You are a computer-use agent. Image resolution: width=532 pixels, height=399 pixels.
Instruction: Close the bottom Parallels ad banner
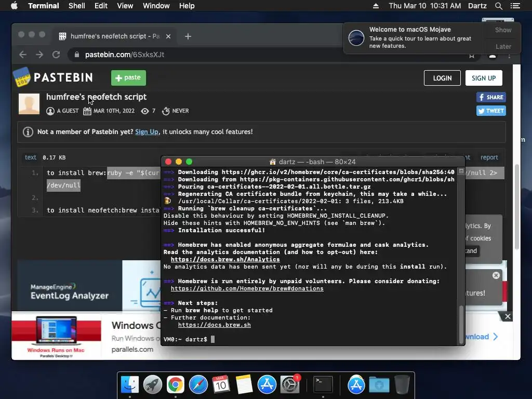click(x=508, y=316)
